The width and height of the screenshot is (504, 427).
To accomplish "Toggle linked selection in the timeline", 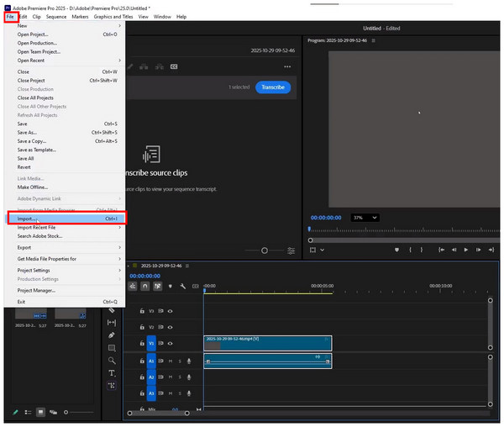I will coord(158,286).
